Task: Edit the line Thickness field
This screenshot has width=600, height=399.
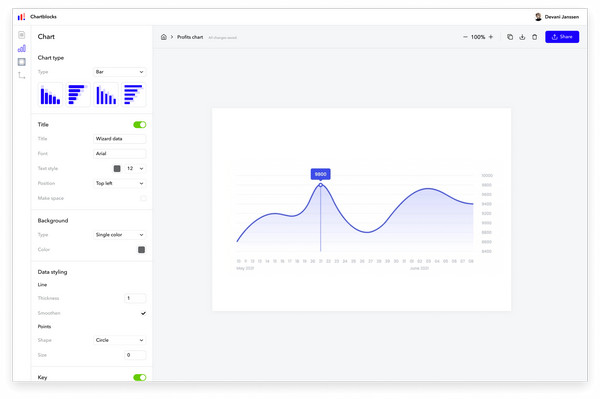Action: point(135,298)
